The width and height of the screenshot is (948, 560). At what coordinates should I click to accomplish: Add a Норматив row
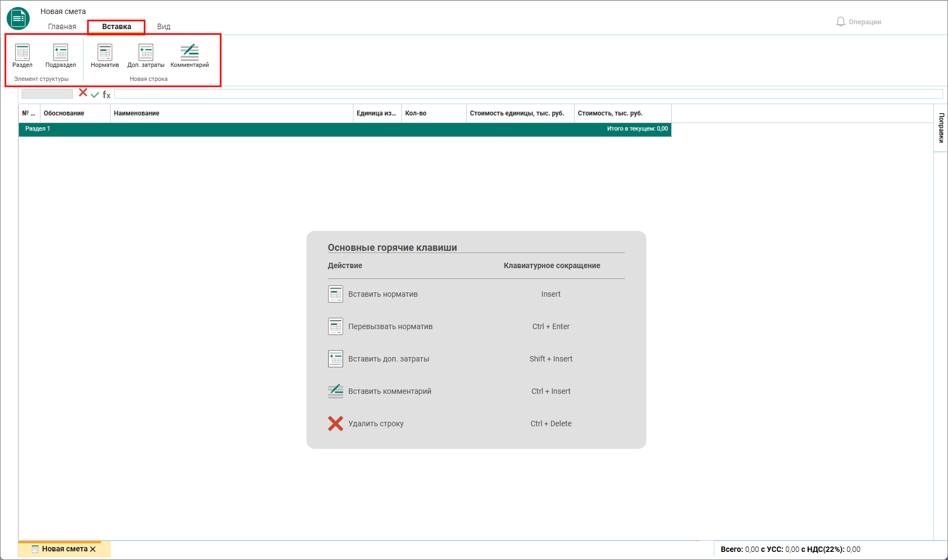pyautogui.click(x=105, y=56)
